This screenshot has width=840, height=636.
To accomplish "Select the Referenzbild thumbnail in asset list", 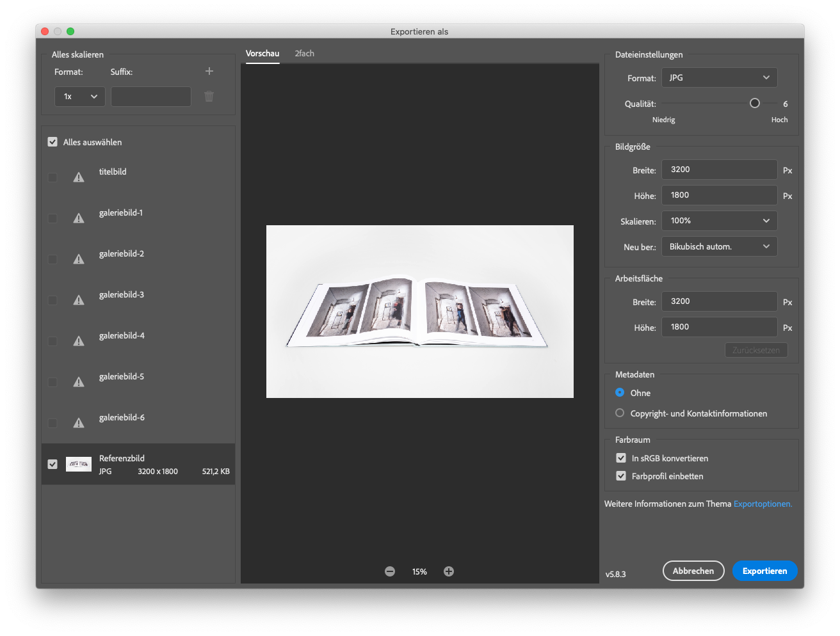I will click(x=79, y=464).
